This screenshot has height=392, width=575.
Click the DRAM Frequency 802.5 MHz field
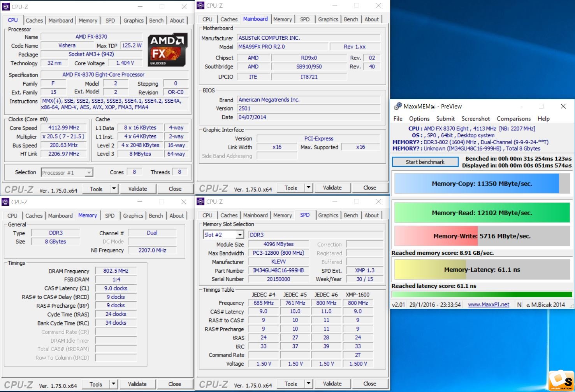pyautogui.click(x=116, y=271)
